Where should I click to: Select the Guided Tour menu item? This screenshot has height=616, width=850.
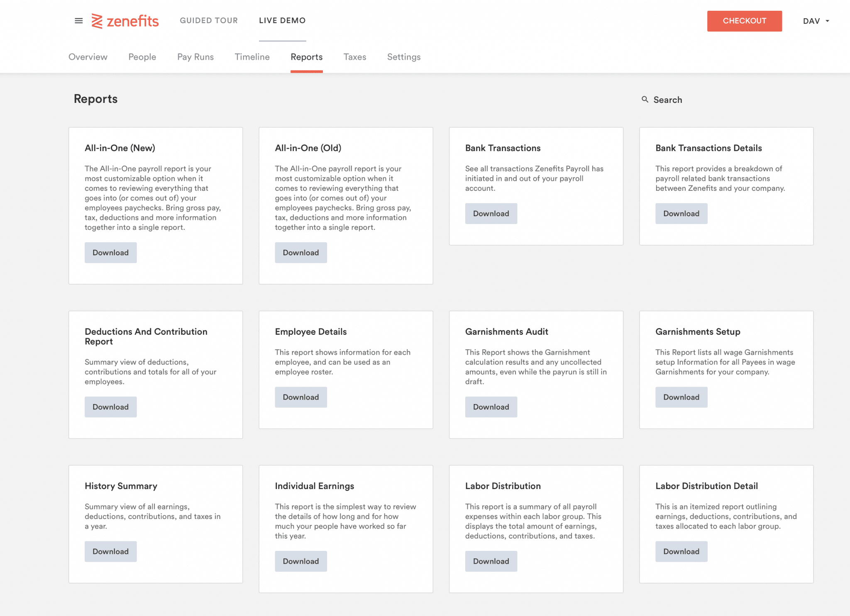click(209, 20)
